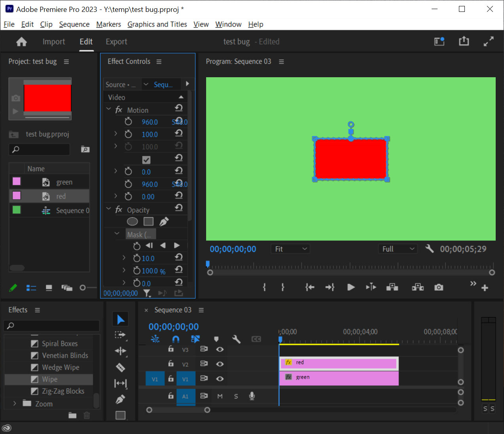
Task: Switch to the Import workspace tab
Action: pos(54,41)
